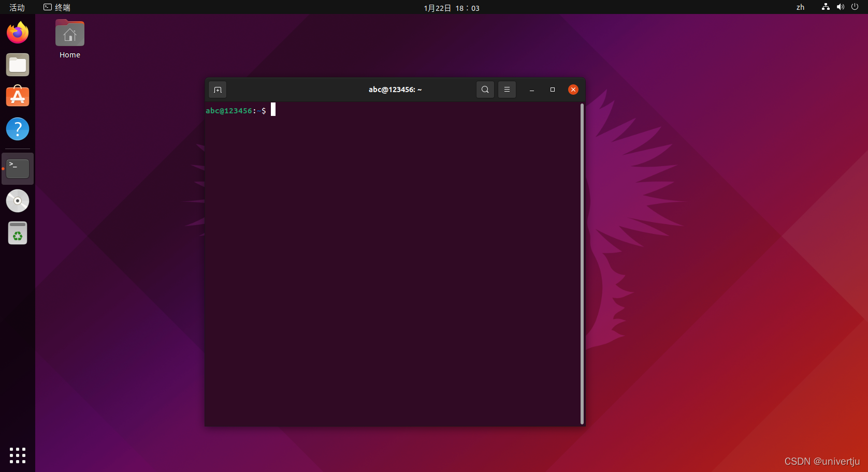This screenshot has width=868, height=472.
Task: Switch input source via zh indicator
Action: click(800, 7)
